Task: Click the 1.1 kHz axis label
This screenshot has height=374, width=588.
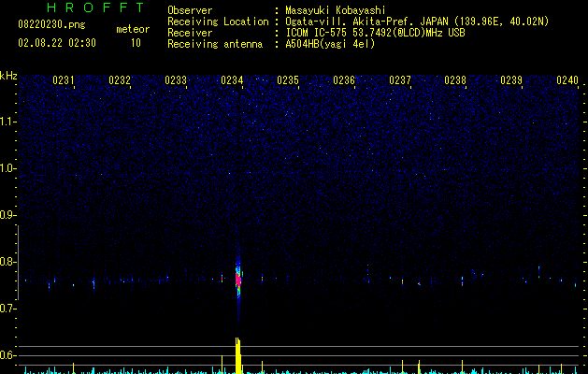Action: [x=7, y=122]
